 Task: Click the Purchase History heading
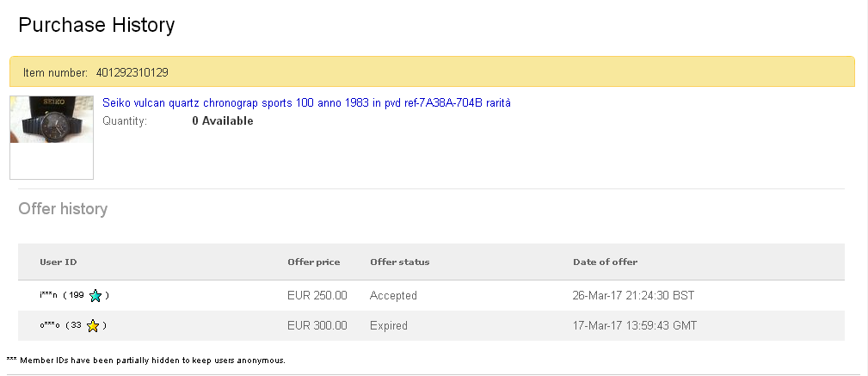click(x=96, y=25)
